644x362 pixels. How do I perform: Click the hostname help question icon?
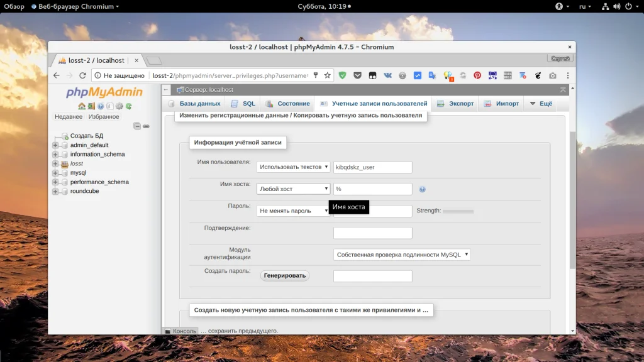click(x=422, y=189)
